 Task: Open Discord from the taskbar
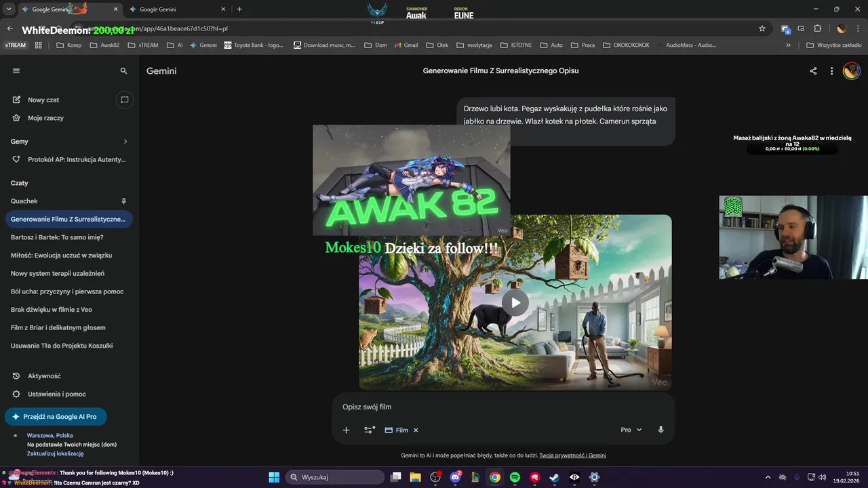tap(455, 477)
